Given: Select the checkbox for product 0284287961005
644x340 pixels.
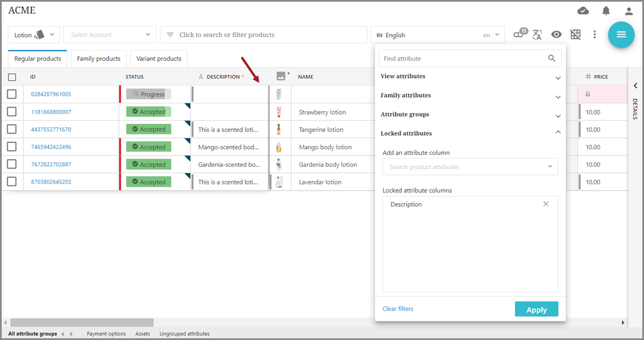Looking at the screenshot, I should [x=12, y=94].
